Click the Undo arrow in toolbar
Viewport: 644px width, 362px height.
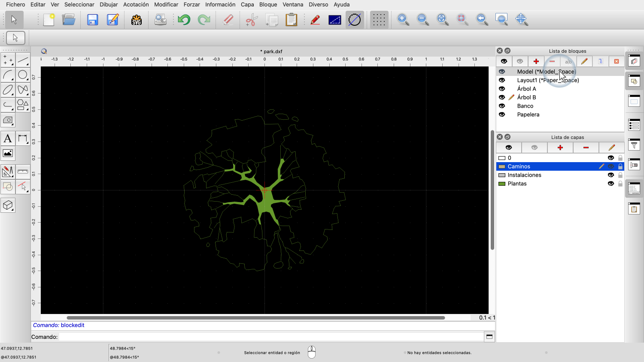(x=184, y=20)
